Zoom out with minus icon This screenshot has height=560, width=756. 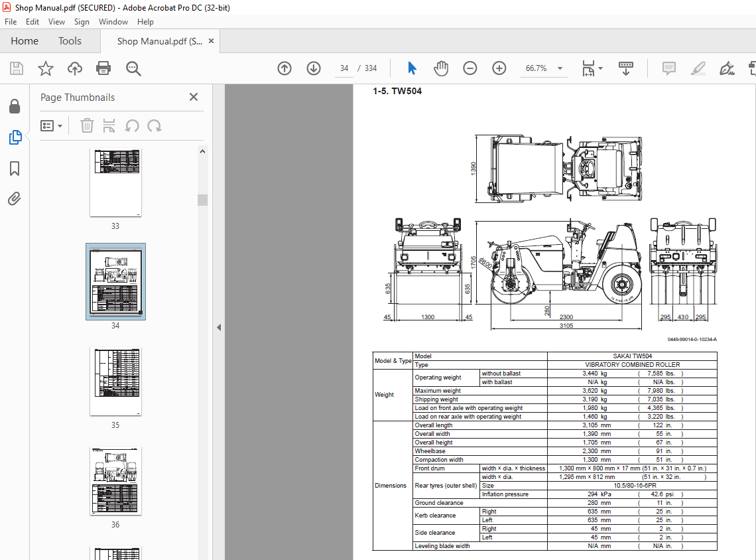coord(470,68)
